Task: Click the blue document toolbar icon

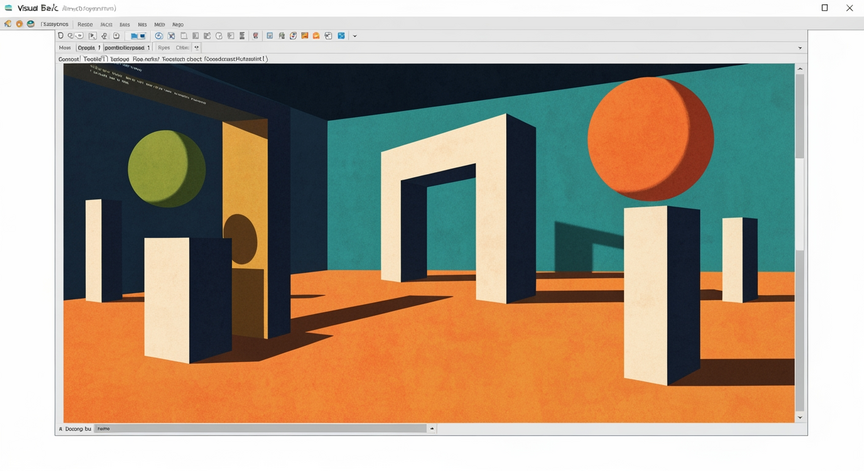Action: tap(269, 36)
